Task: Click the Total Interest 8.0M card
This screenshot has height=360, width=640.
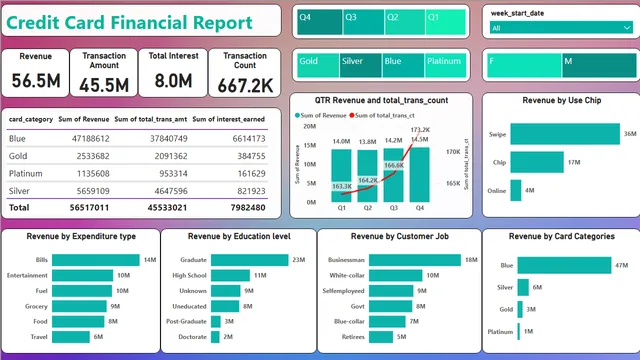Action: tap(173, 73)
